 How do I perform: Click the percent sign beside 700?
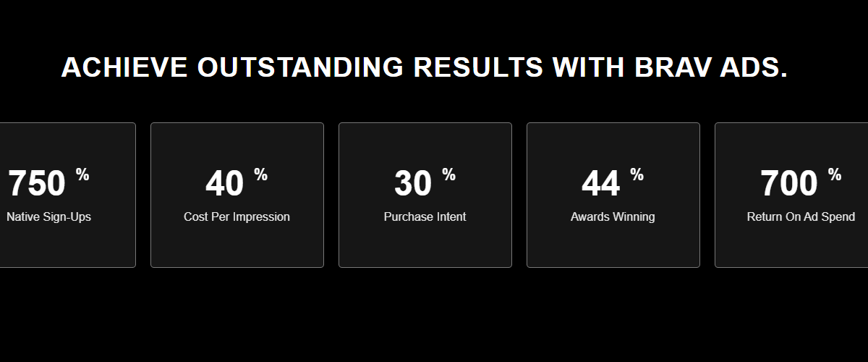coord(835,174)
